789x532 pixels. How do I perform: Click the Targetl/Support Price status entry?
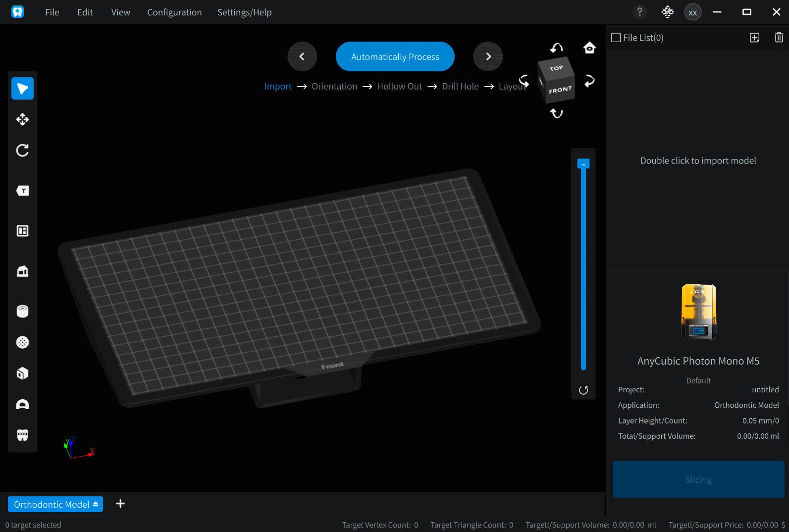click(727, 525)
